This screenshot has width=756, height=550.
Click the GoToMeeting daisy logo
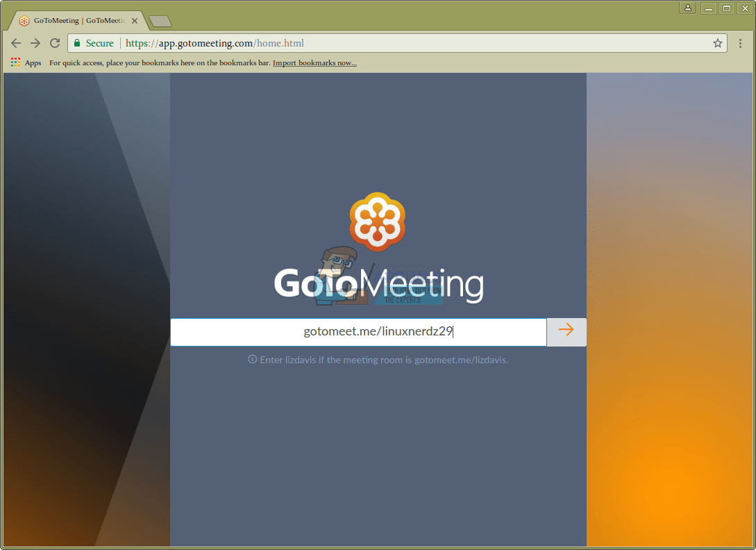(378, 222)
